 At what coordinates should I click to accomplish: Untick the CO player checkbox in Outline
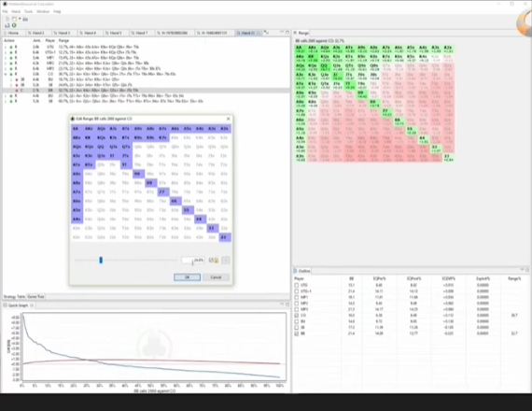(297, 316)
